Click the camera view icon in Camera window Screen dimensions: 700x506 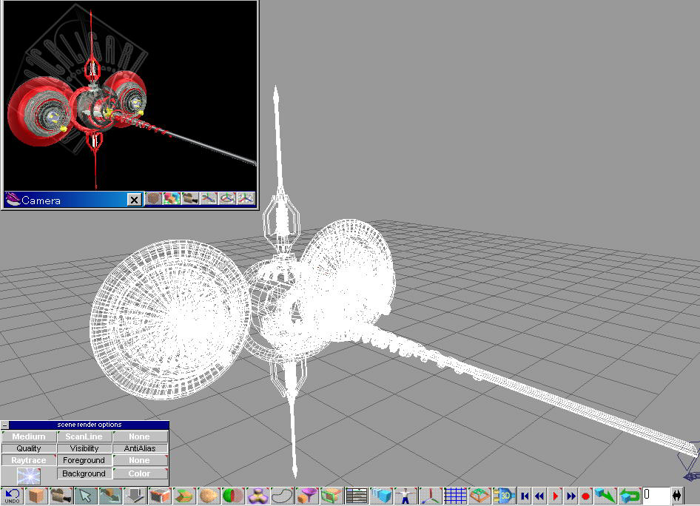(x=190, y=199)
